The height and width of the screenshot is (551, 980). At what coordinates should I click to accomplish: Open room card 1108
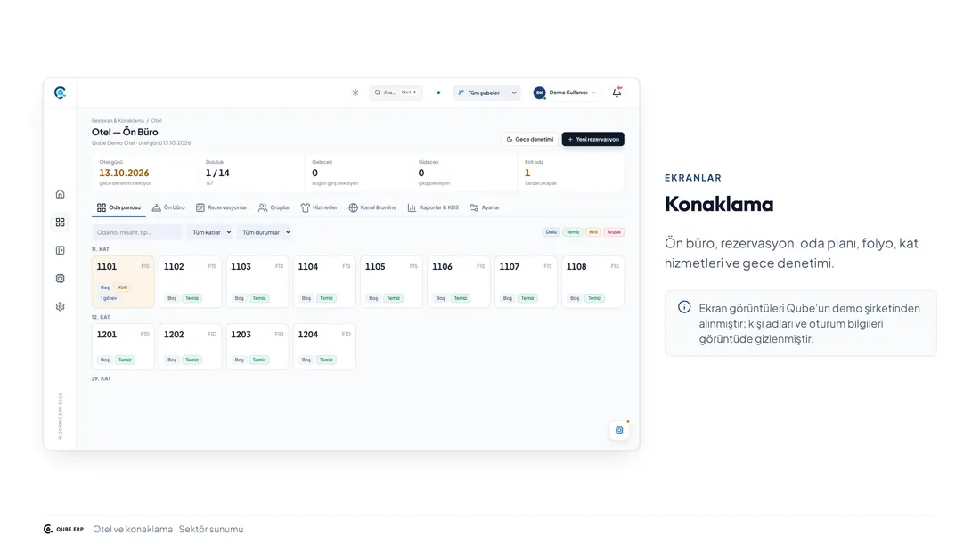pyautogui.click(x=592, y=282)
